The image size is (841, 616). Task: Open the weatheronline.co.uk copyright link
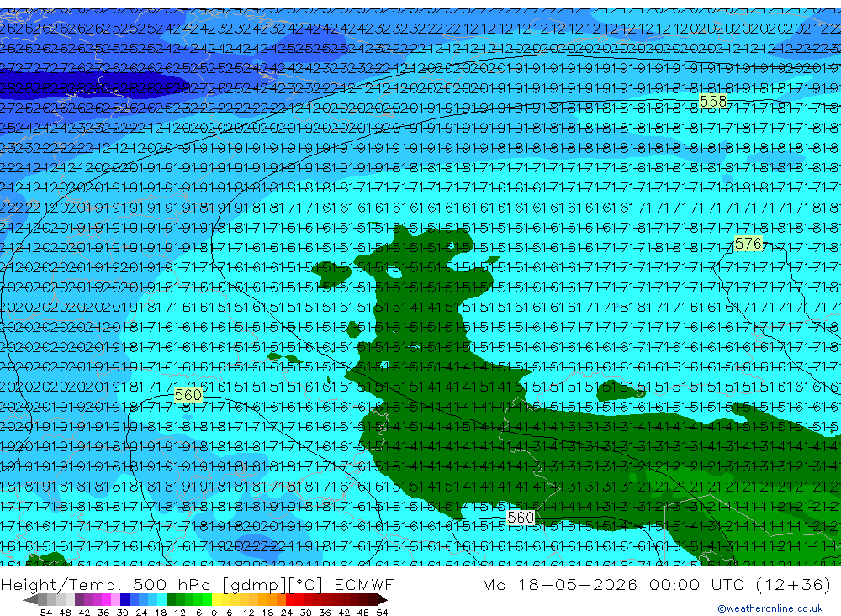770,608
